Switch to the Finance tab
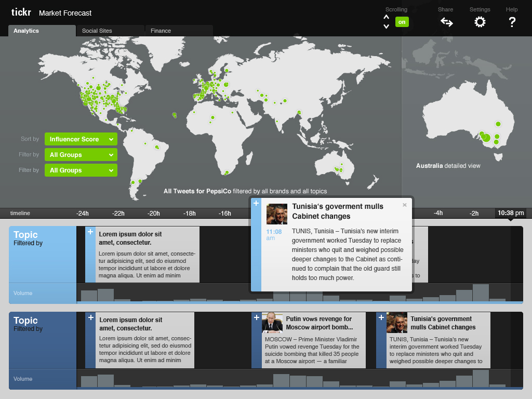The width and height of the screenshot is (532, 399). [x=179, y=31]
